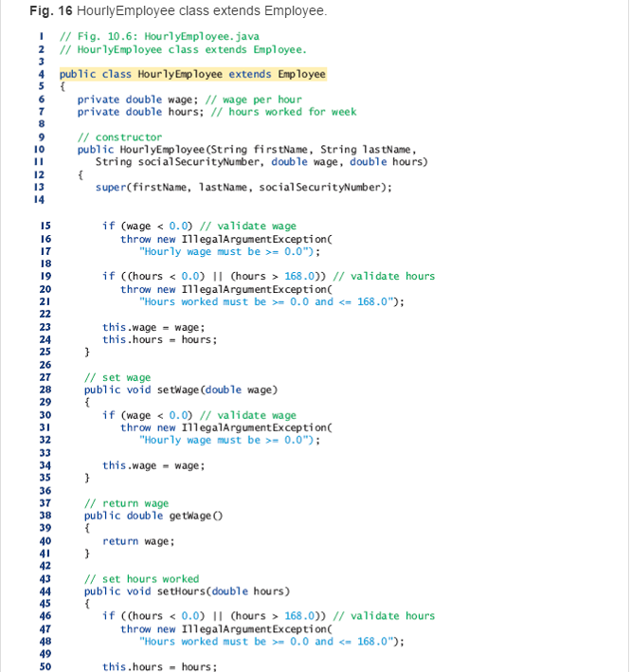Click the getWage method signature
631x672 pixels.
[x=157, y=516]
